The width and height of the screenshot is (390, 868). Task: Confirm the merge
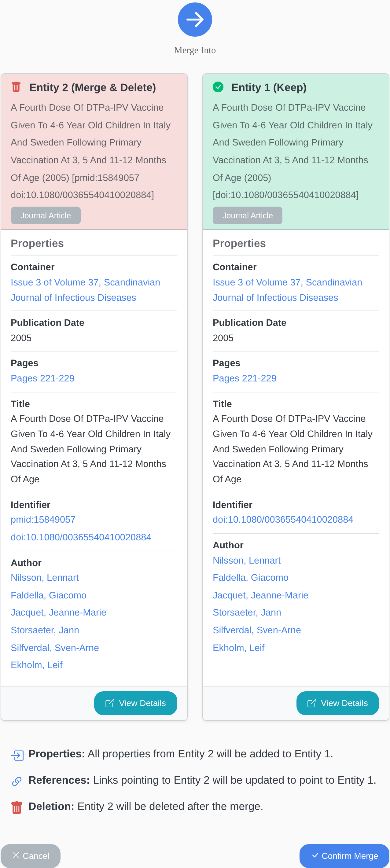(344, 855)
